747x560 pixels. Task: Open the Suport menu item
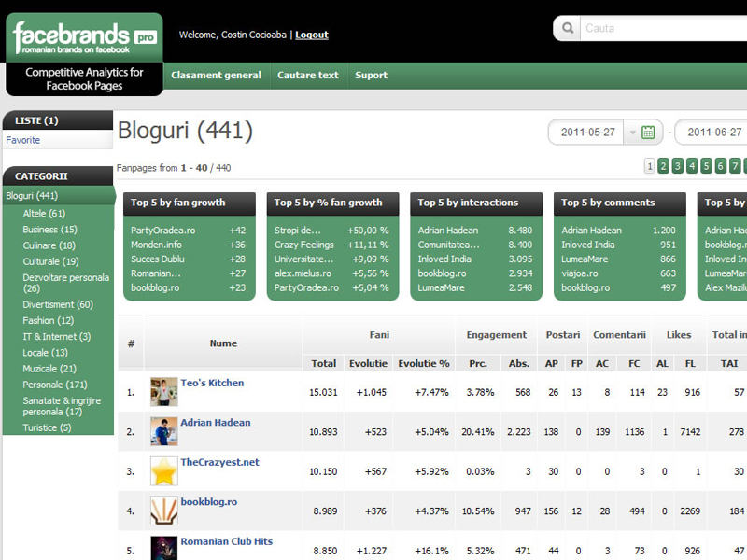[x=371, y=76]
